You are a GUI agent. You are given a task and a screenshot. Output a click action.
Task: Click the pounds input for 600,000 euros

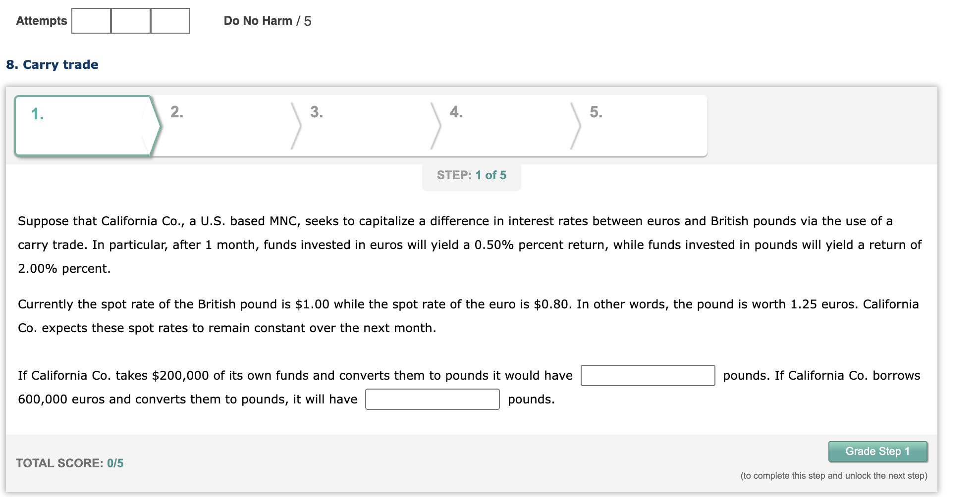pyautogui.click(x=432, y=399)
